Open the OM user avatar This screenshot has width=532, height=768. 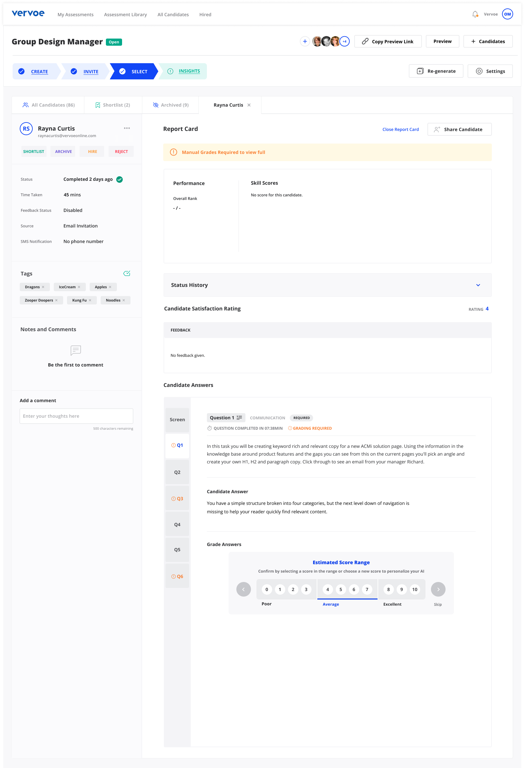[x=507, y=14]
